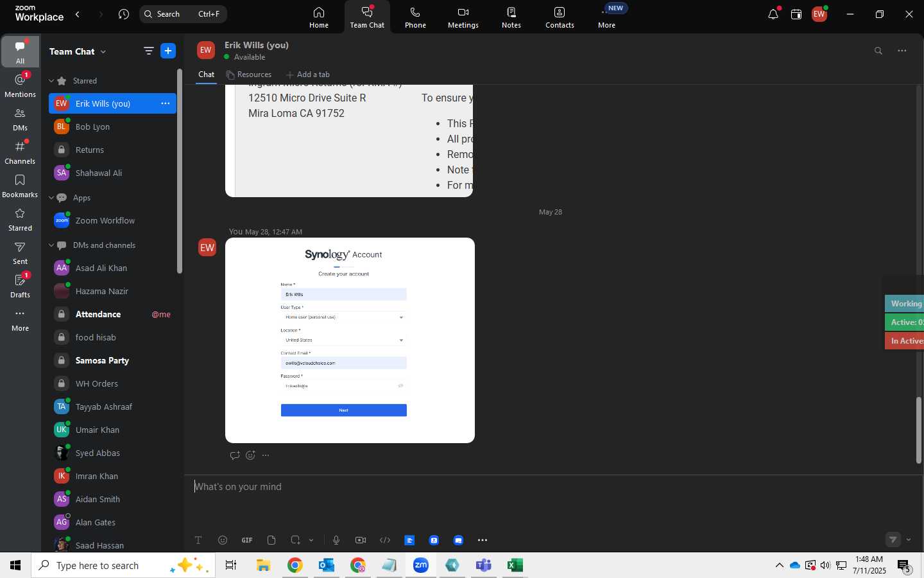Image resolution: width=924 pixels, height=578 pixels.
Task: Open Sent in the sidebar
Action: pos(20,252)
